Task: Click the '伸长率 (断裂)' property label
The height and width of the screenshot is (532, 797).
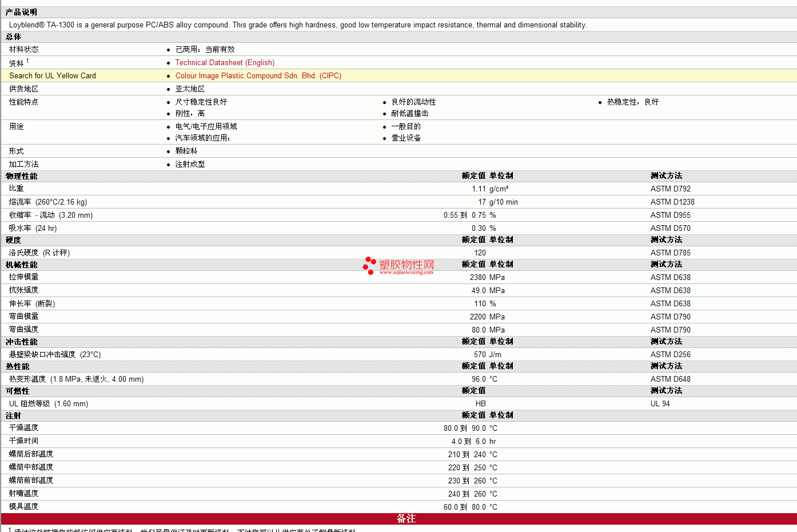Action: tap(32, 304)
